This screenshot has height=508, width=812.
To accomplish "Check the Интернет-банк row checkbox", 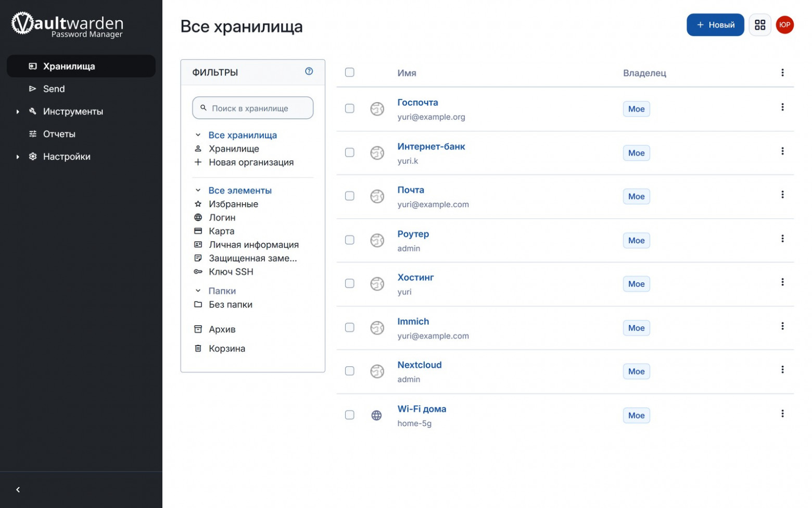I will pos(349,152).
